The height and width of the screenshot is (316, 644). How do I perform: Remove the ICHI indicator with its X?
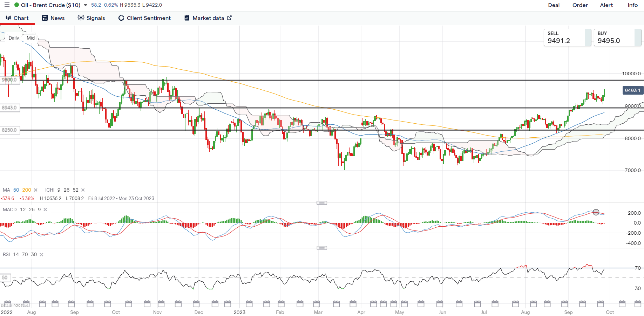pos(83,190)
